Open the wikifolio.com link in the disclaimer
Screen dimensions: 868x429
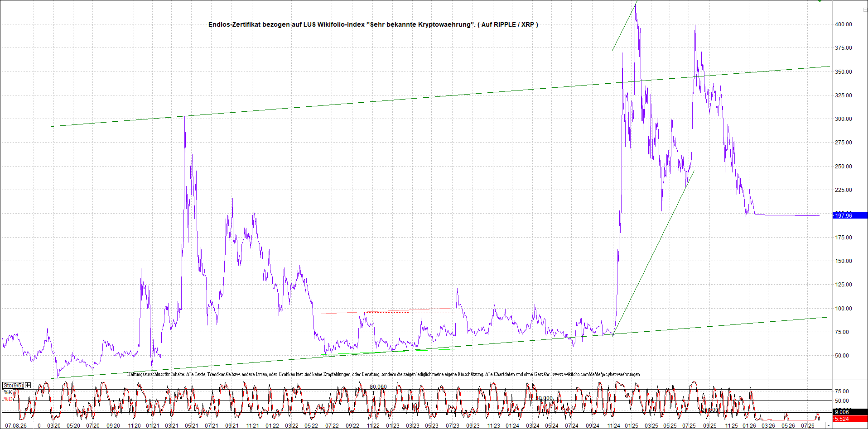click(x=596, y=374)
